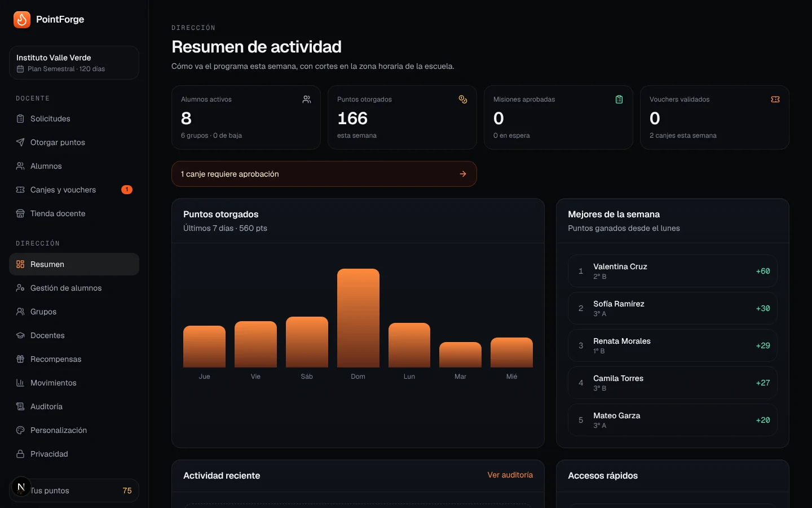Screen dimensions: 812x508
Task: Click the Canjes y vouchers notification badge
Action: 127,190
